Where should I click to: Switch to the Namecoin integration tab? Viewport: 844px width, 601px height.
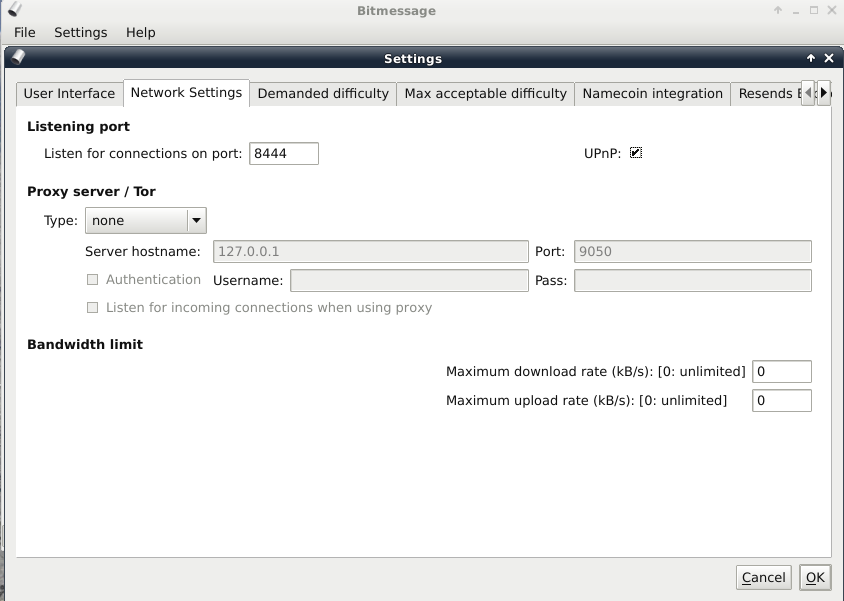click(652, 94)
